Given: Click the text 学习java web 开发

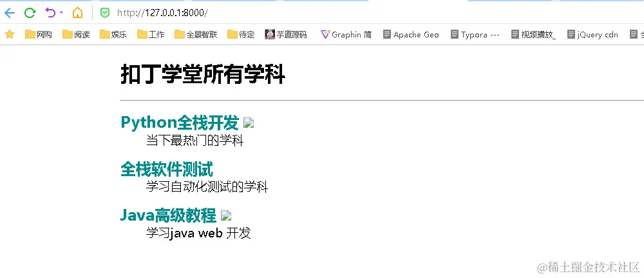Looking at the screenshot, I should pyautogui.click(x=198, y=233).
